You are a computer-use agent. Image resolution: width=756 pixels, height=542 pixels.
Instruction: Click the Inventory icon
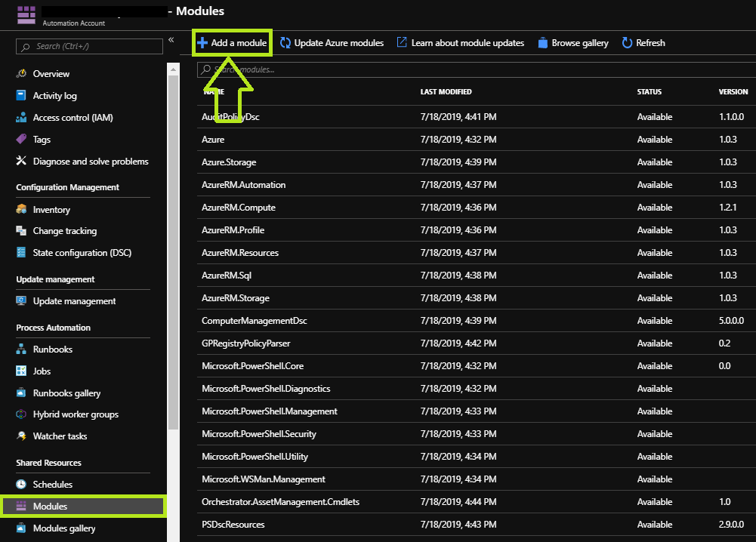click(x=21, y=208)
